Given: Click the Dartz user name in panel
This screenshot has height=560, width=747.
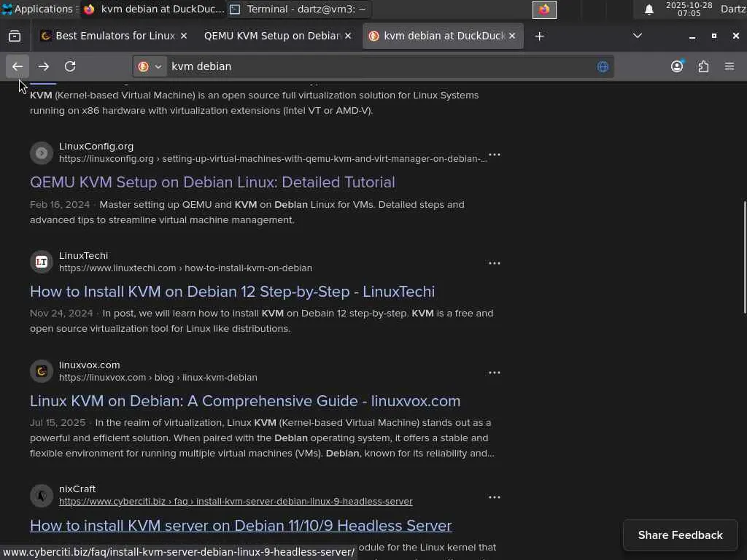Looking at the screenshot, I should tap(733, 9).
